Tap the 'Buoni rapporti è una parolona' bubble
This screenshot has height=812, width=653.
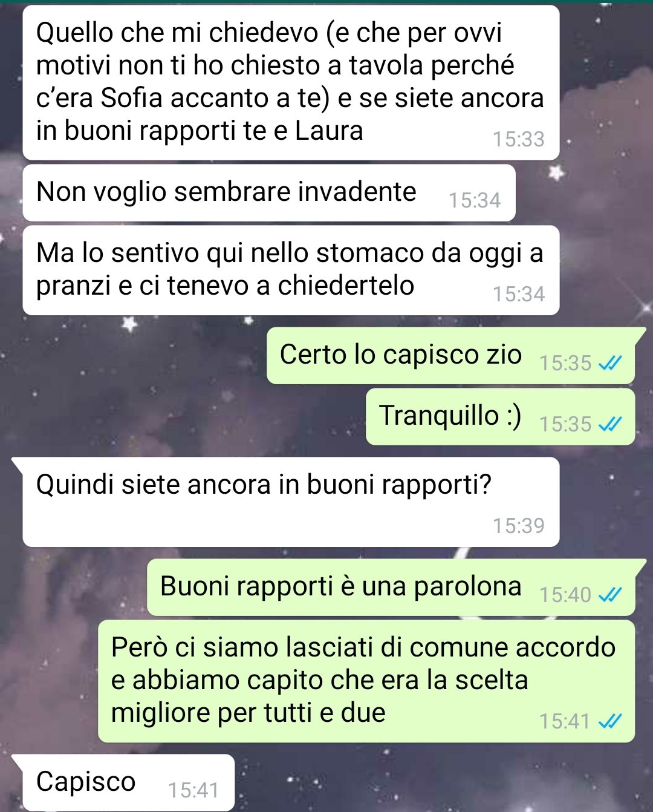point(397,588)
